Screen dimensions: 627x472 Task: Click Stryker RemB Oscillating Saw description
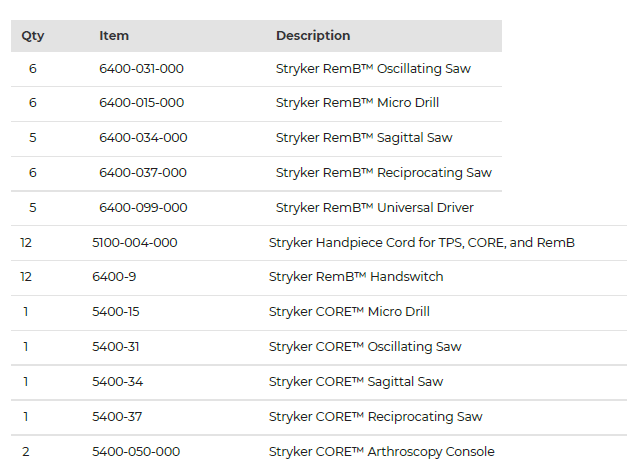373,69
